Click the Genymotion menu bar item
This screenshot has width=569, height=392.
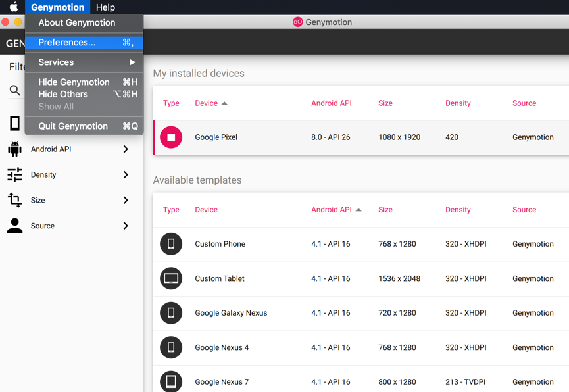click(x=57, y=7)
